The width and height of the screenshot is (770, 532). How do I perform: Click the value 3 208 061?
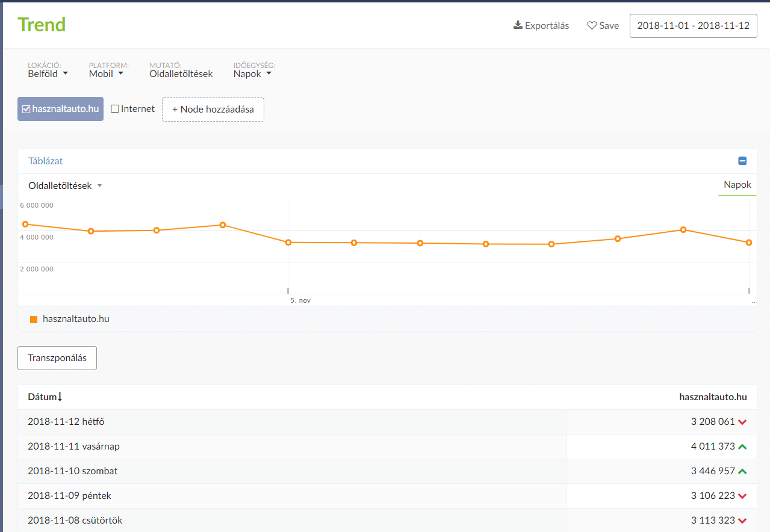(713, 422)
